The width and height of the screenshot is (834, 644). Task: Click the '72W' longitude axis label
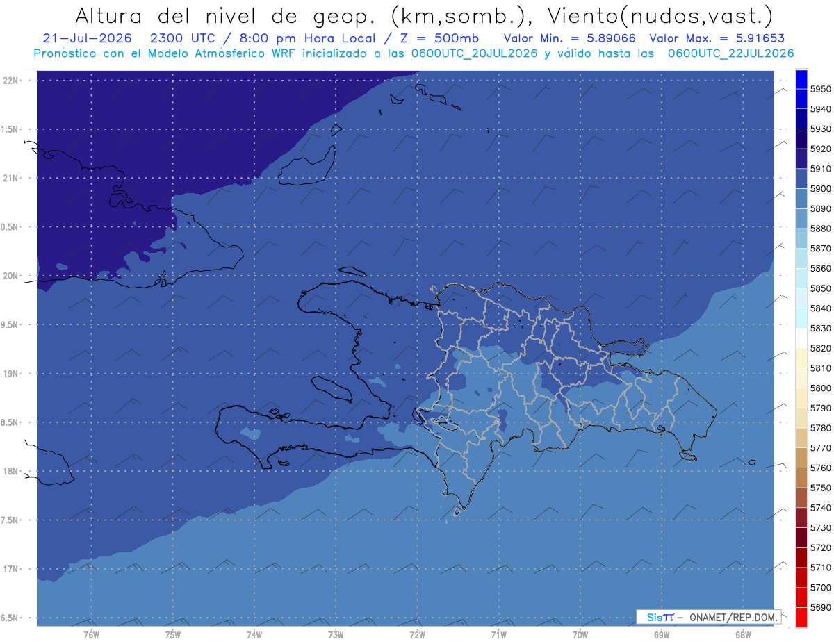417,635
